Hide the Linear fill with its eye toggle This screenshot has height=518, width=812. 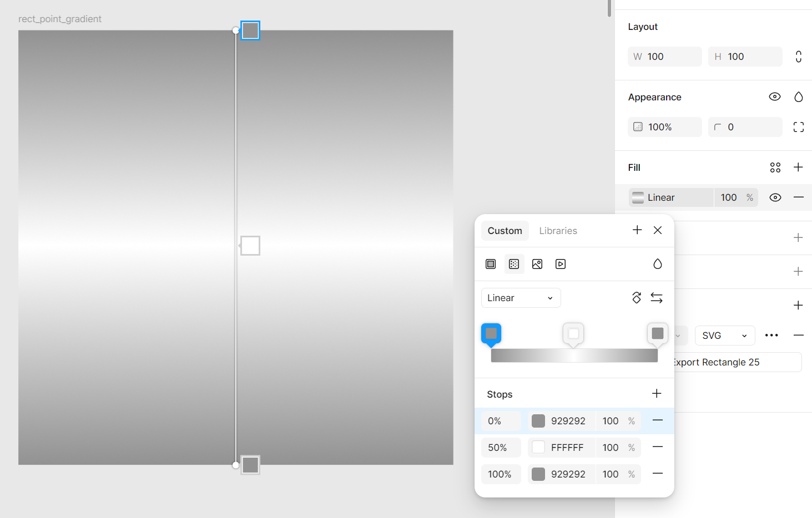click(x=775, y=197)
